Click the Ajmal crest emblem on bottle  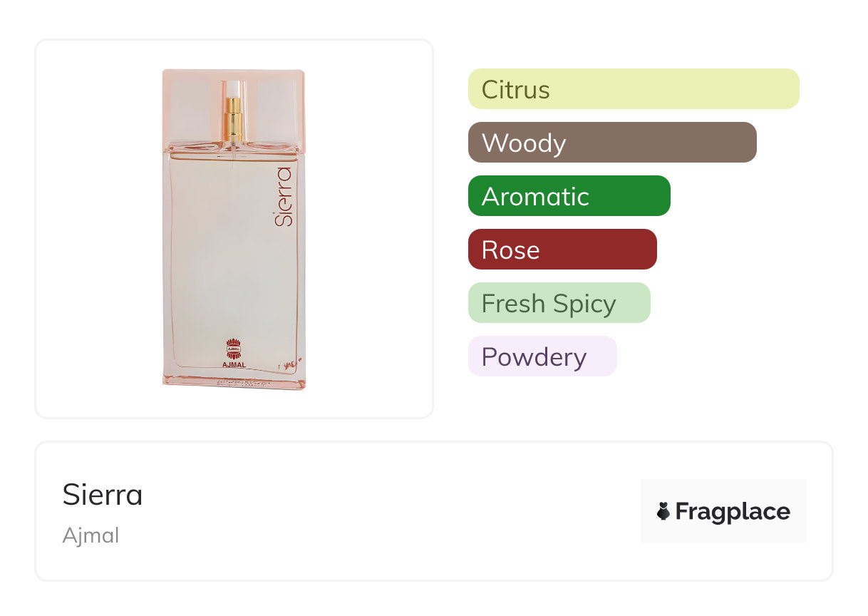(x=234, y=349)
